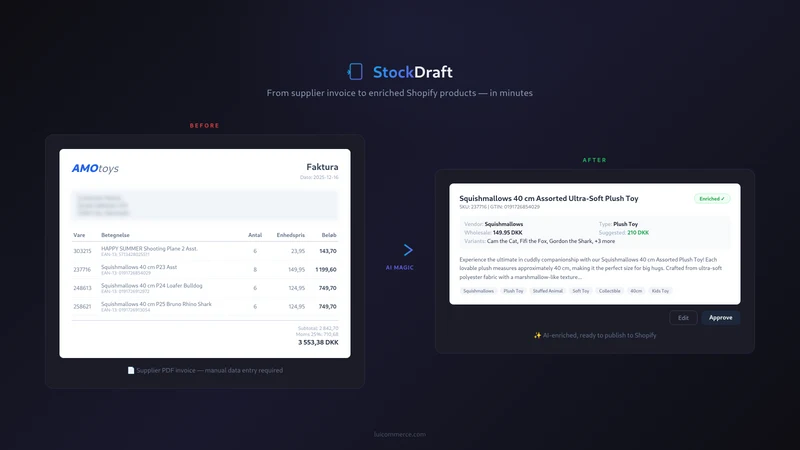Click the Enhedspris column header
The width and height of the screenshot is (800, 450).
tap(290, 235)
